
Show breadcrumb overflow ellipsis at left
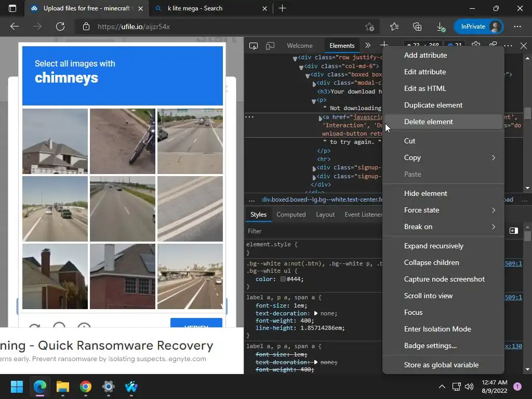(251, 200)
